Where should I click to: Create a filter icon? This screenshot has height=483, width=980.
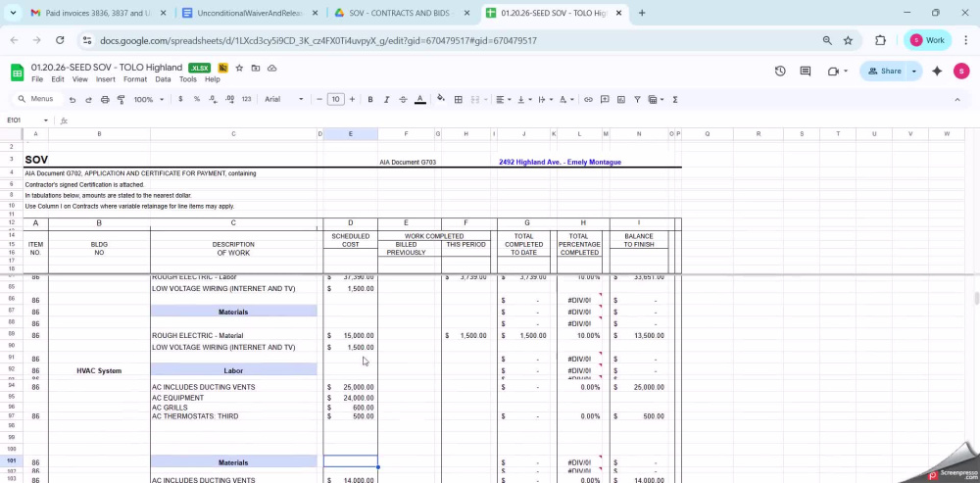(637, 99)
